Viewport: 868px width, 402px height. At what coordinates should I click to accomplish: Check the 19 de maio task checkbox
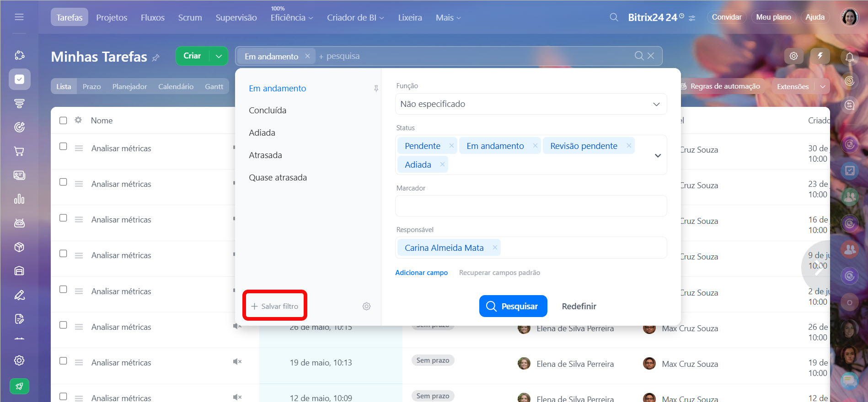pyautogui.click(x=63, y=361)
